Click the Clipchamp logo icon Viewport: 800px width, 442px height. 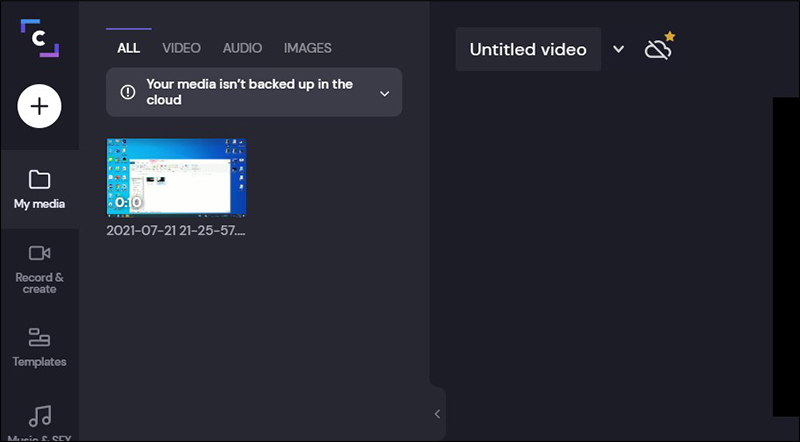(39, 37)
